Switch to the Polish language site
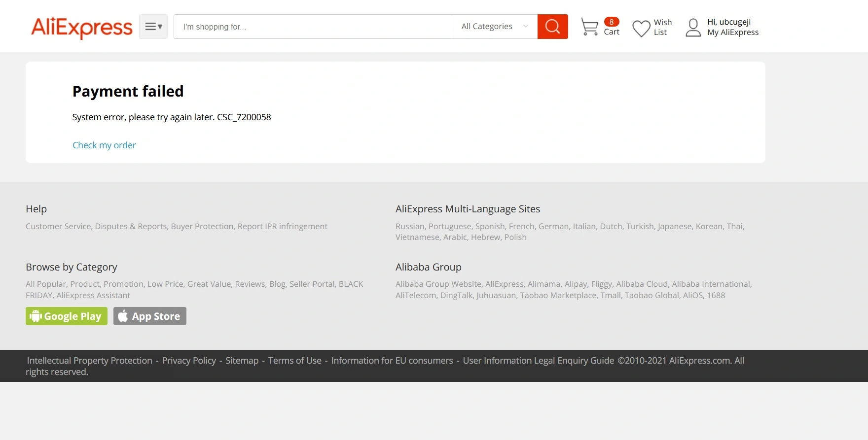 point(515,237)
